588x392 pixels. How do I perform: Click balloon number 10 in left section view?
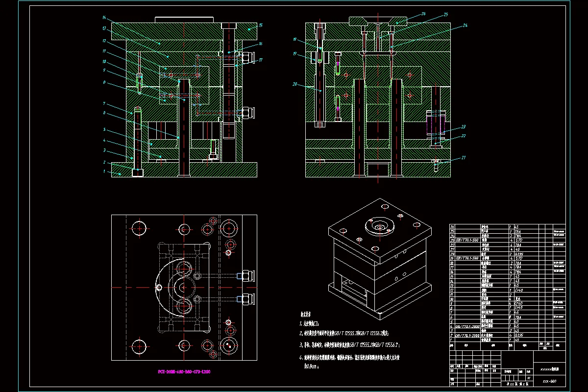pyautogui.click(x=104, y=62)
